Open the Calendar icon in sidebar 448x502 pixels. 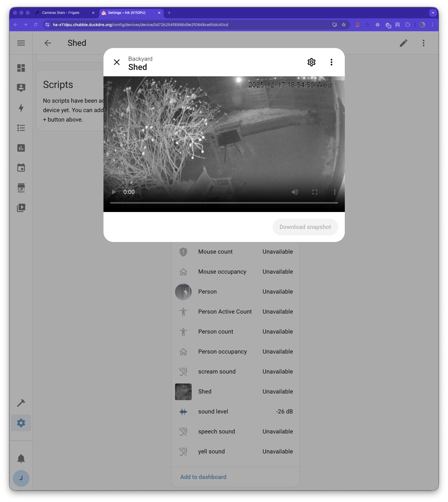click(21, 168)
